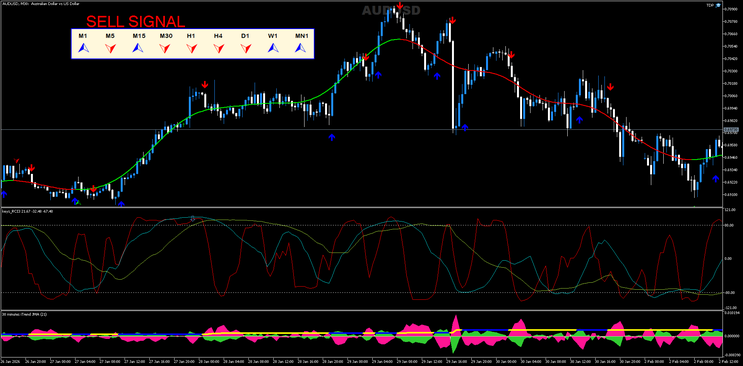Click the AUDUSD Australian Dollar vs US Dollar title

click(41, 4)
